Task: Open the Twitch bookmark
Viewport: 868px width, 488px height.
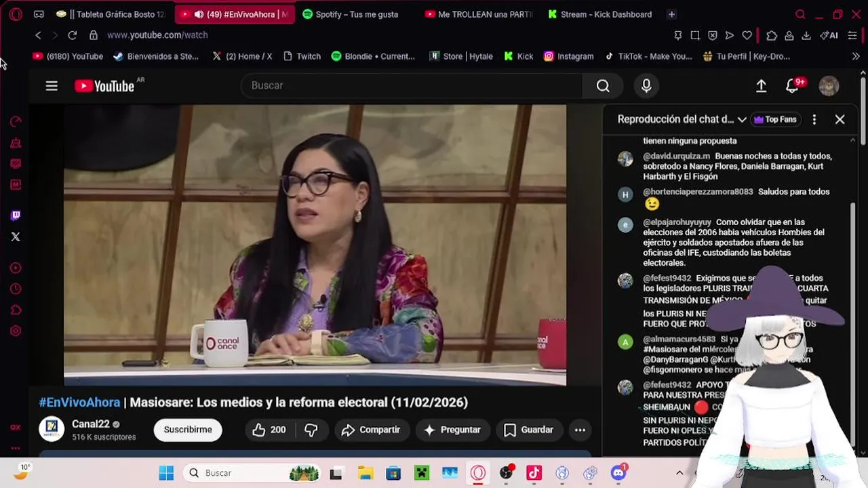Action: click(302, 56)
